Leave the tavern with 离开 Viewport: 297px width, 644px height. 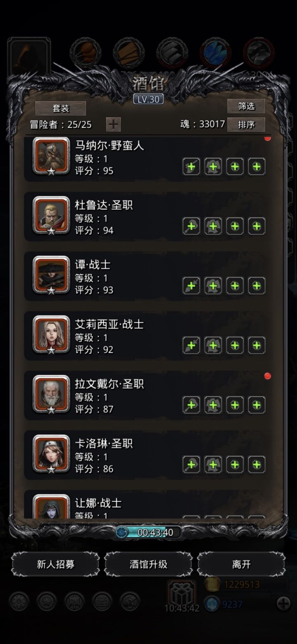pyautogui.click(x=241, y=564)
